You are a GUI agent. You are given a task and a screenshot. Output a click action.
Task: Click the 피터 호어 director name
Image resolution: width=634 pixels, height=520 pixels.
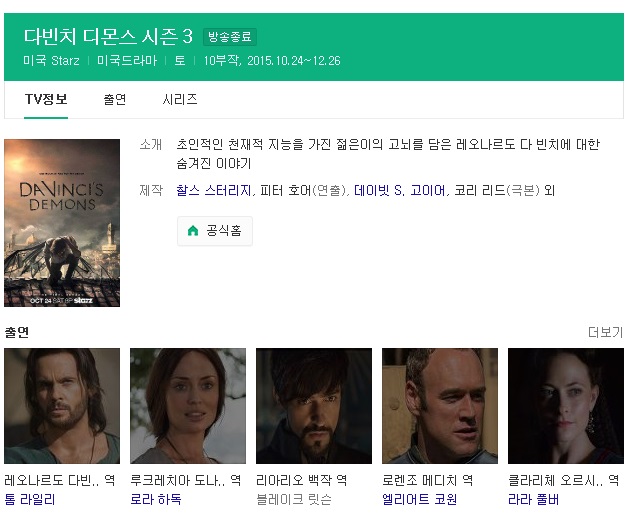(284, 190)
